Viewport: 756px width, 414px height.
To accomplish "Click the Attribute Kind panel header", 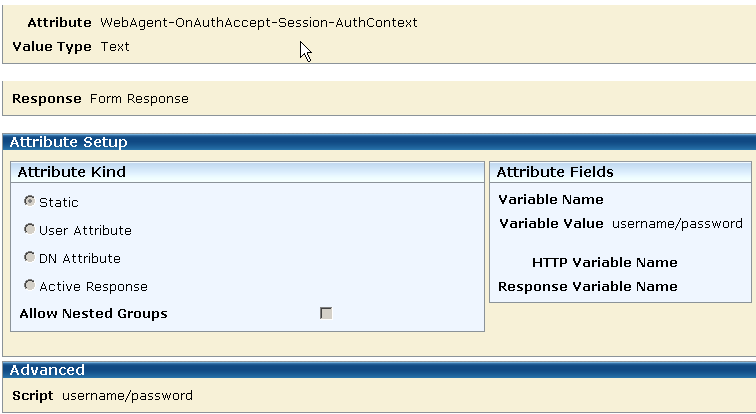I will pyautogui.click(x=72, y=172).
